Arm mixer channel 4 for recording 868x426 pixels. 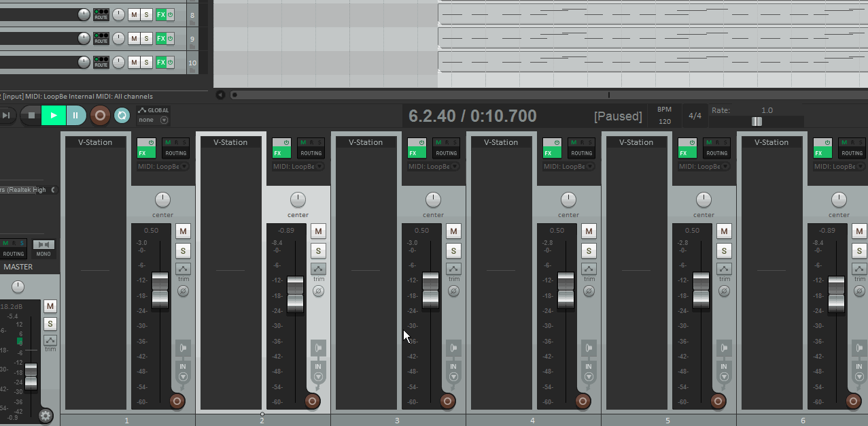coord(583,401)
